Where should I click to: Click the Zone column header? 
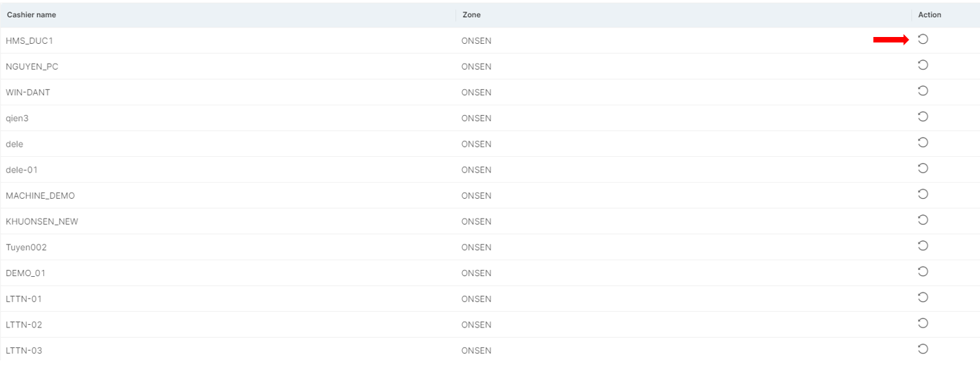click(471, 14)
